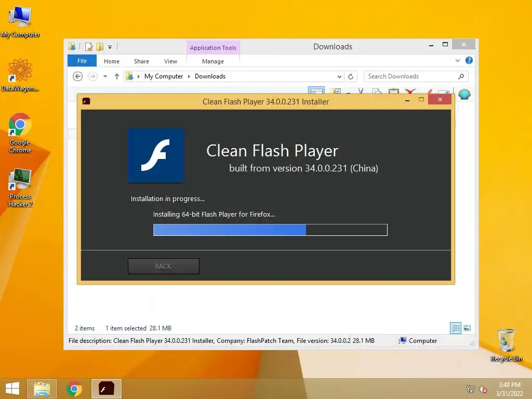Switch to large icons view icon

click(467, 328)
